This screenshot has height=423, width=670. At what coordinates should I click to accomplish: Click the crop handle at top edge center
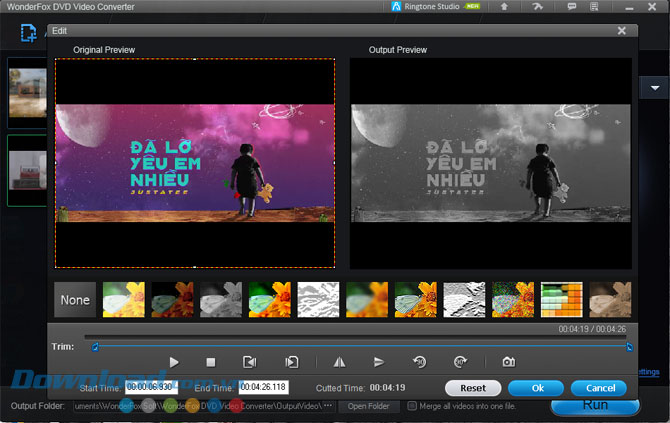pos(195,59)
